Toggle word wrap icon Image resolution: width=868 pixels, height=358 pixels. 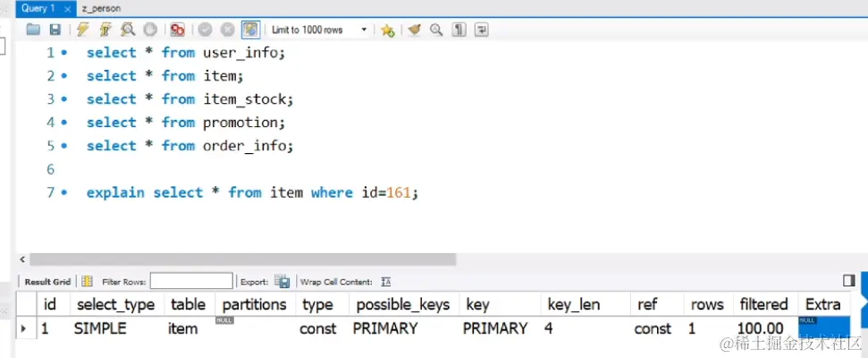[482, 30]
